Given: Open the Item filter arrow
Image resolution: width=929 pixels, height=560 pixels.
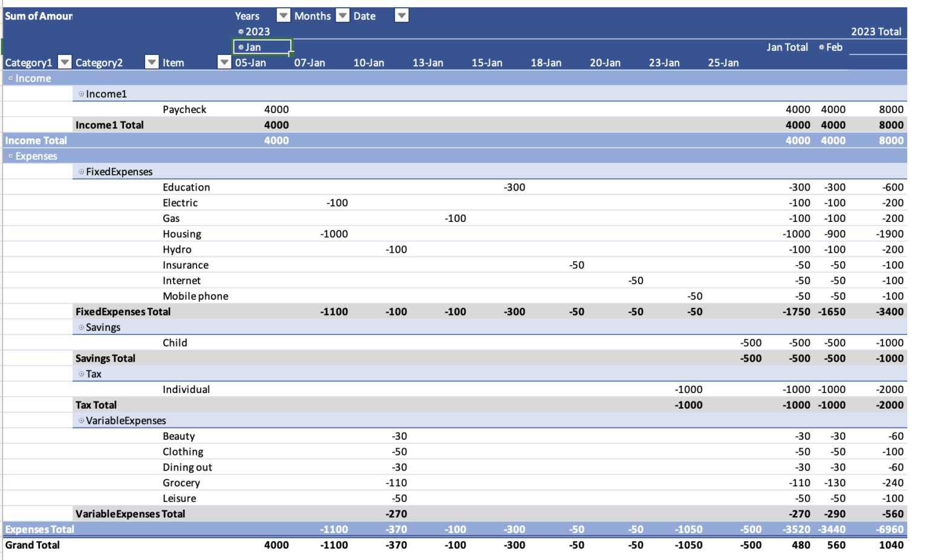Looking at the screenshot, I should tap(224, 62).
